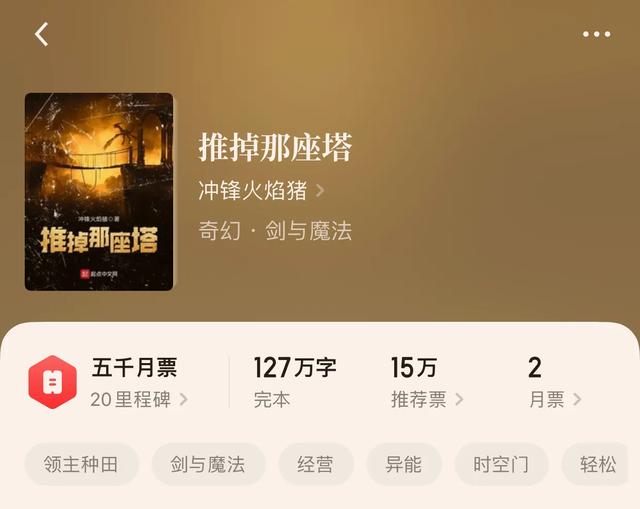Expand author 冲锋火焰猪 chevron
Viewport: 640px width, 509px height.
[320, 190]
